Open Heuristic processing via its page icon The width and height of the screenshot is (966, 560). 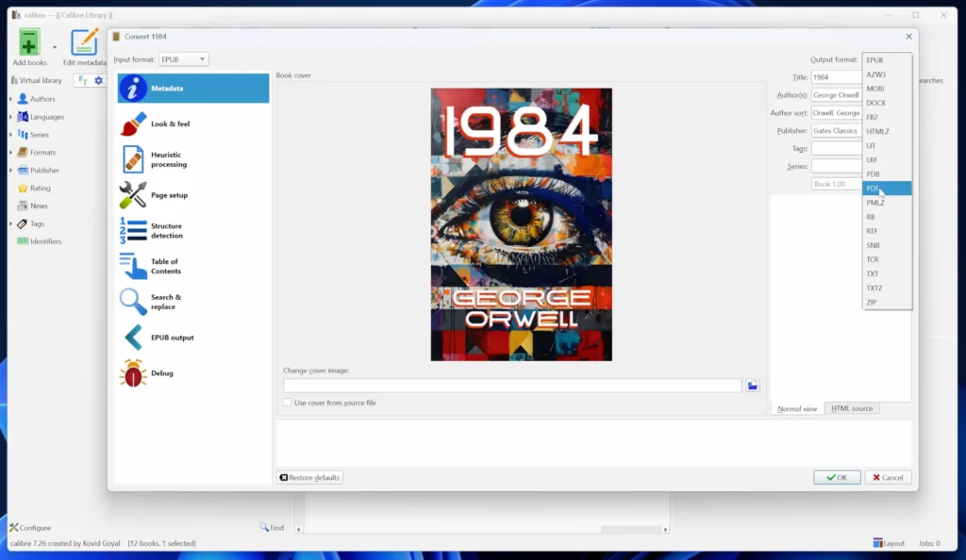(133, 159)
